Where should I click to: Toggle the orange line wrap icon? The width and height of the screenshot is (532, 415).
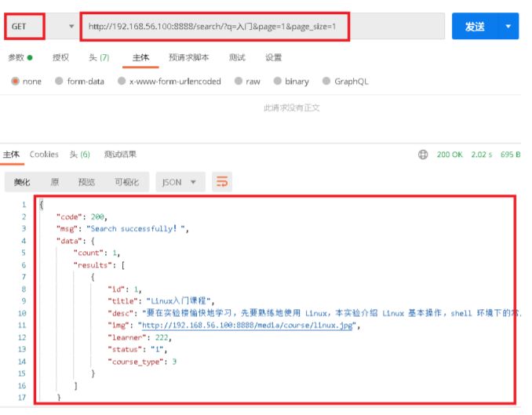pos(222,182)
